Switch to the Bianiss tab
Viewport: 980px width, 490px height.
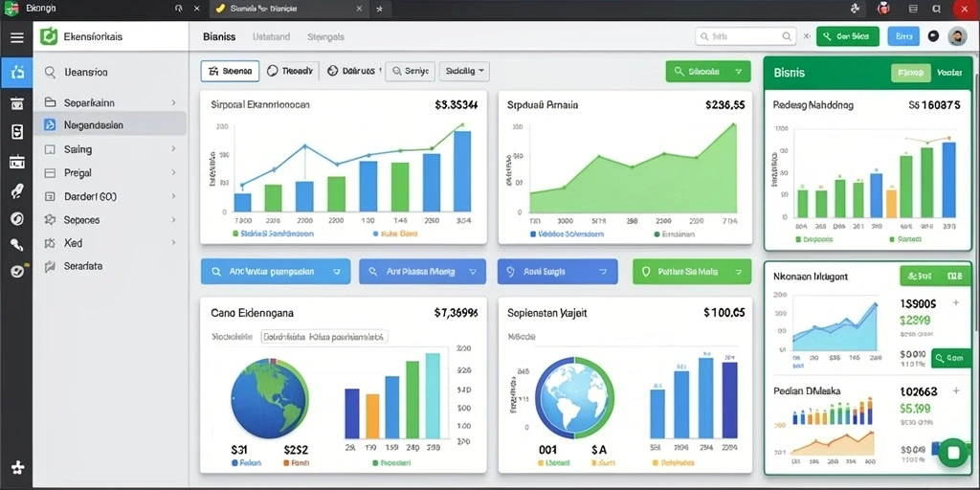click(x=219, y=37)
